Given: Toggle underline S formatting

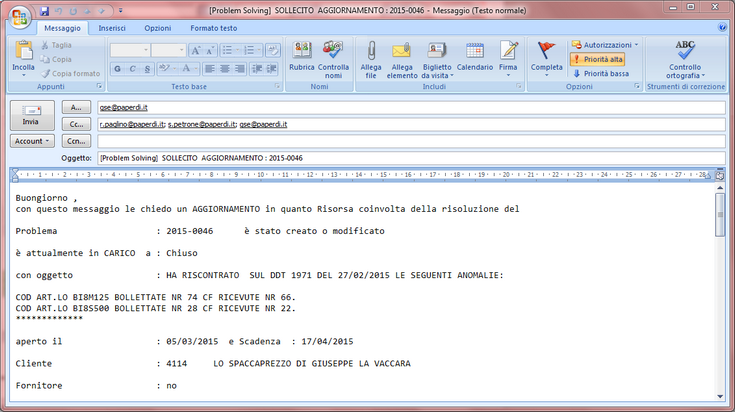Looking at the screenshot, I should click(147, 69).
